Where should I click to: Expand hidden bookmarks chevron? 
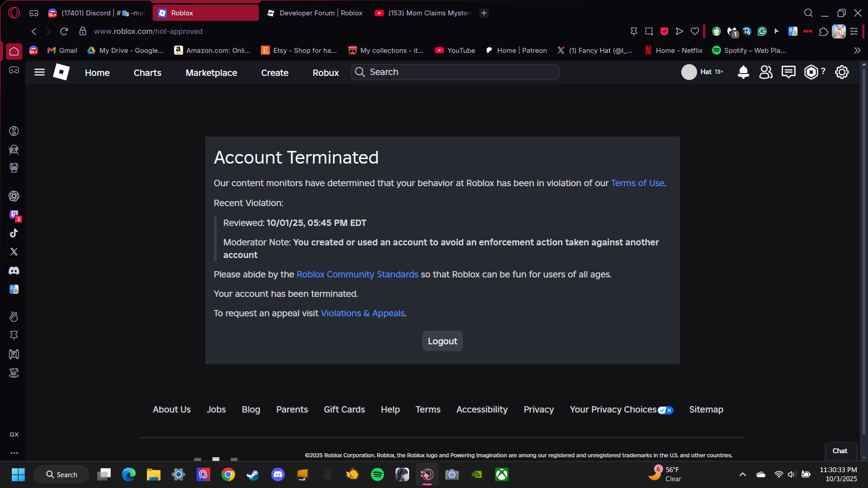[x=857, y=51]
